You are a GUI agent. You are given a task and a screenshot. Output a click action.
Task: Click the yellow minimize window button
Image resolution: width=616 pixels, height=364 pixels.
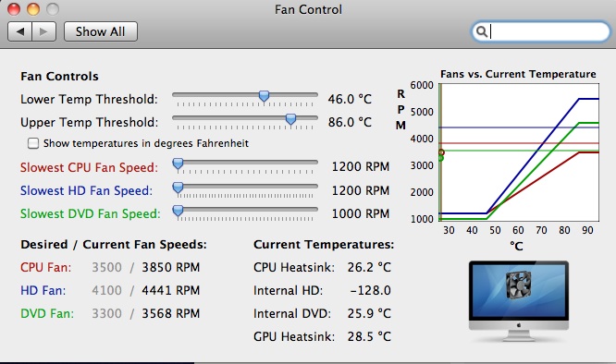pyautogui.click(x=33, y=9)
